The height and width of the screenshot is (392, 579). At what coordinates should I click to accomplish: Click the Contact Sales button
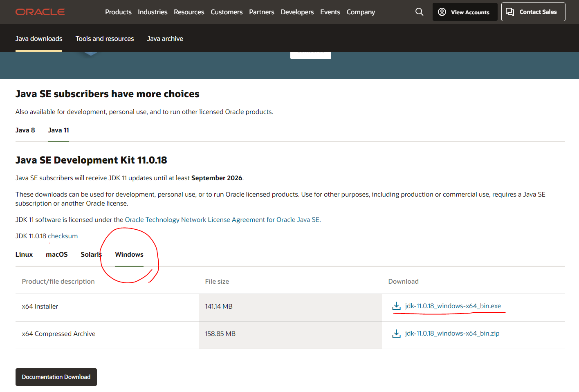[x=533, y=12]
